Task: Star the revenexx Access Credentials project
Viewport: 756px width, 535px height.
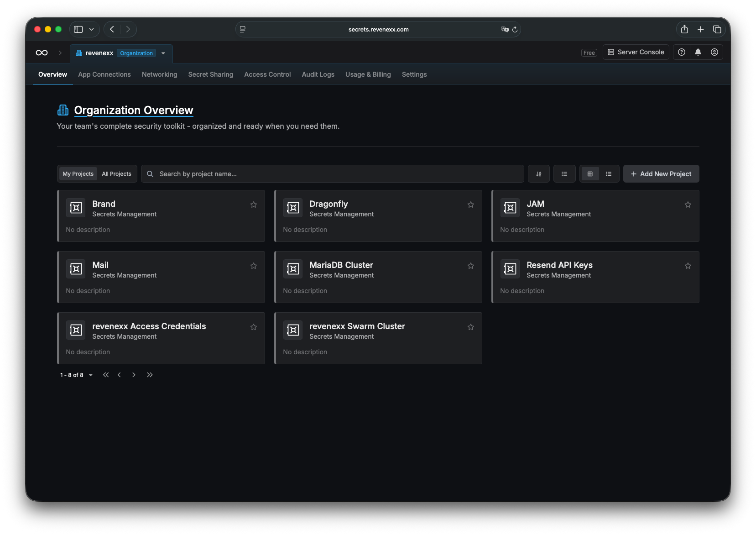Action: pyautogui.click(x=254, y=327)
